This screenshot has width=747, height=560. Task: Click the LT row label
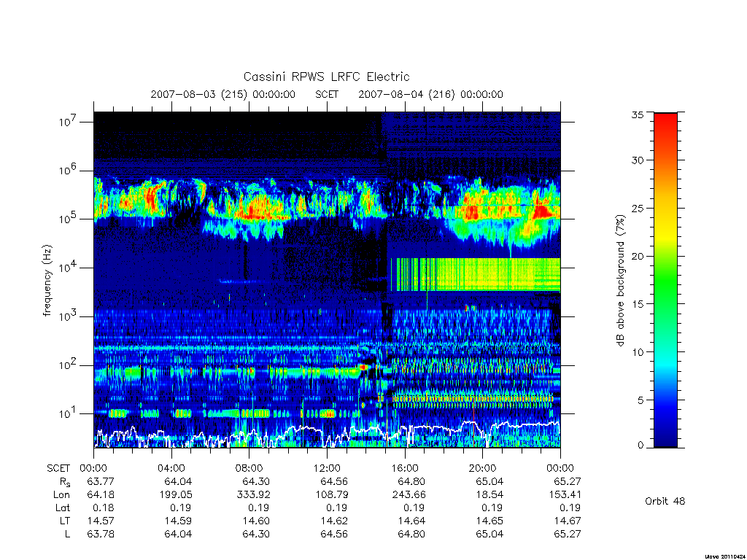tap(65, 521)
